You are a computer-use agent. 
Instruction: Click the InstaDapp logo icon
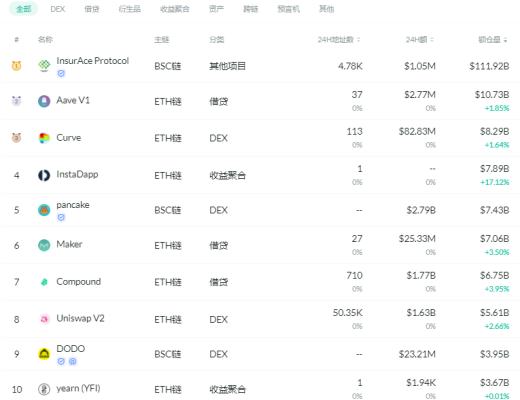tap(44, 175)
